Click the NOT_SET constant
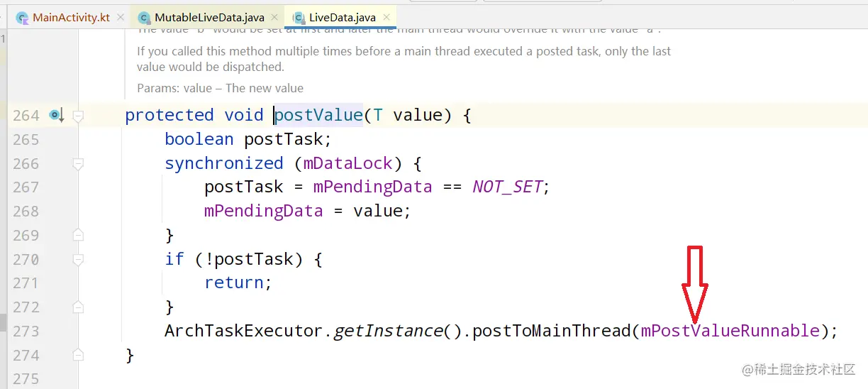 pyautogui.click(x=507, y=187)
